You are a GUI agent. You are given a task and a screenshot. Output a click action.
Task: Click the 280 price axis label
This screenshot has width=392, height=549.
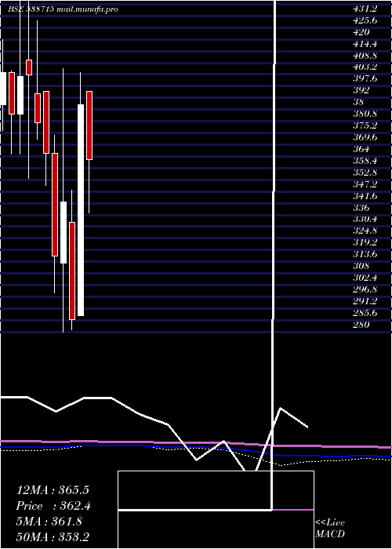coord(361,325)
